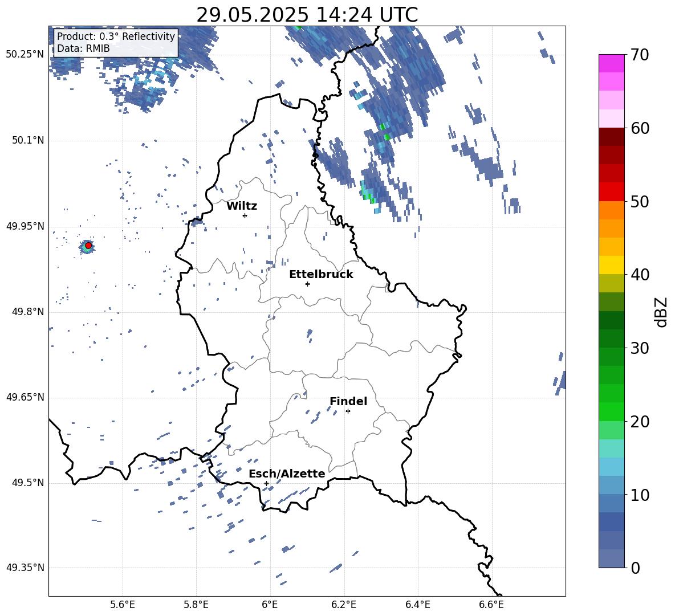Click the 49.35°N latitude label
The height and width of the screenshot is (616, 675).
25,568
